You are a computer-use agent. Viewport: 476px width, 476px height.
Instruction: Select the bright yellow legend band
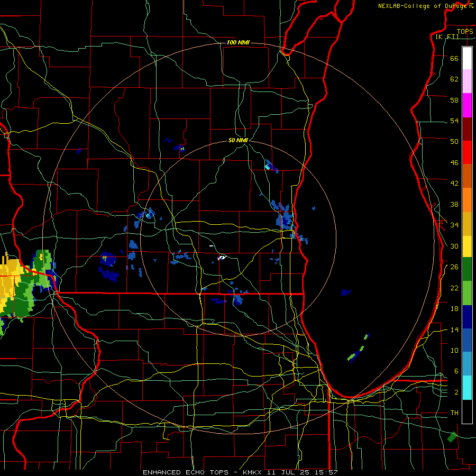467,246
